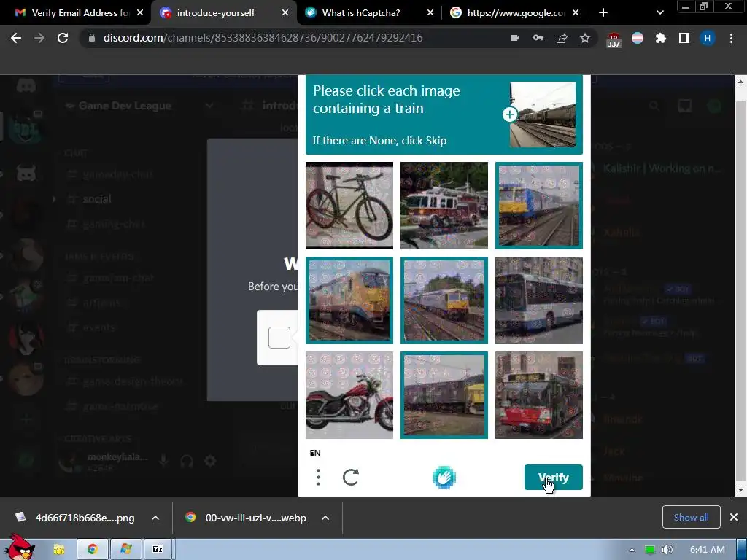Expand Game Dev League server dropdown
Image resolution: width=747 pixels, height=560 pixels.
point(209,106)
